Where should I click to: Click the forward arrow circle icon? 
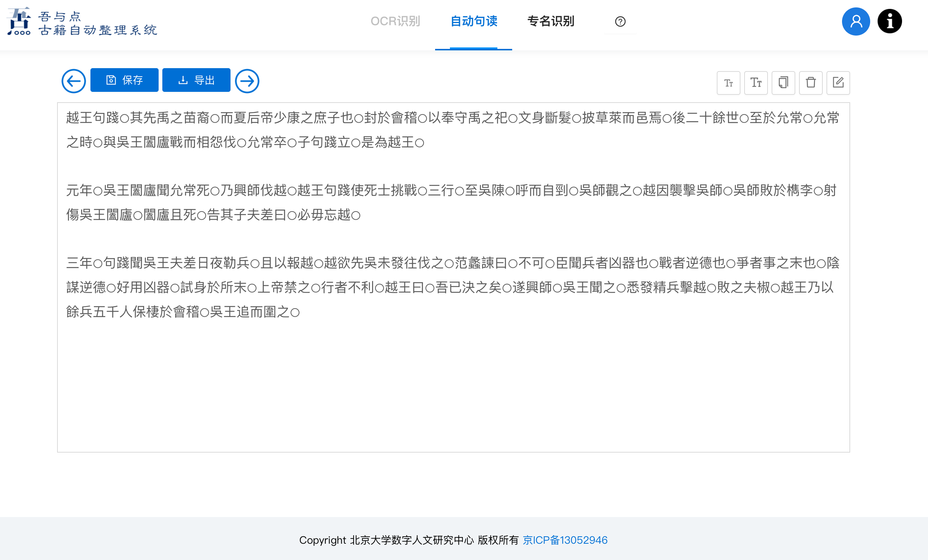(x=247, y=81)
